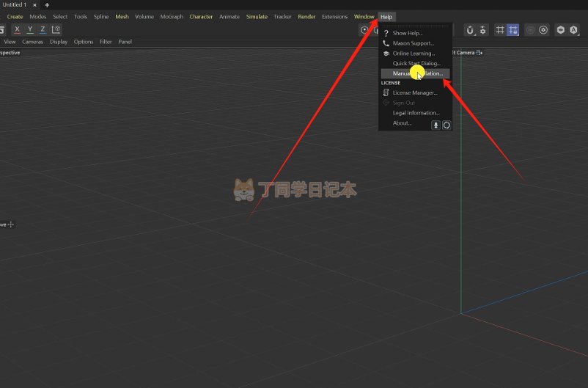Click the coordinate system icon beside Z

(x=56, y=29)
